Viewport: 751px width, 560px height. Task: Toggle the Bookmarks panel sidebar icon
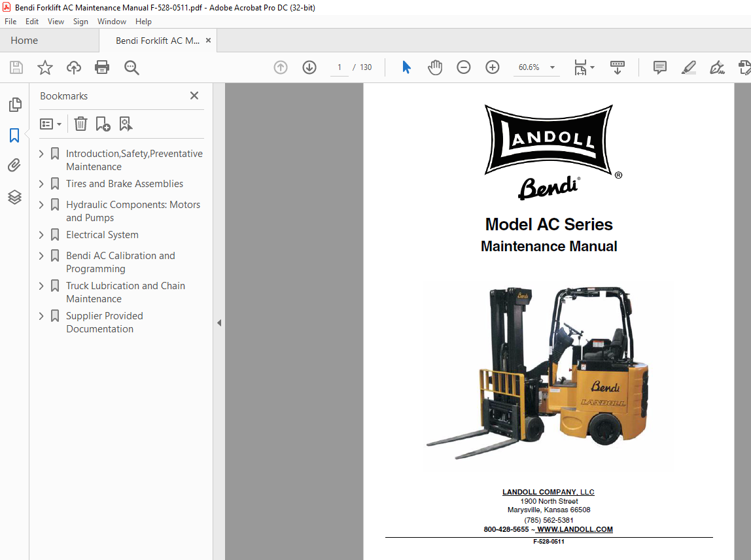pyautogui.click(x=14, y=135)
